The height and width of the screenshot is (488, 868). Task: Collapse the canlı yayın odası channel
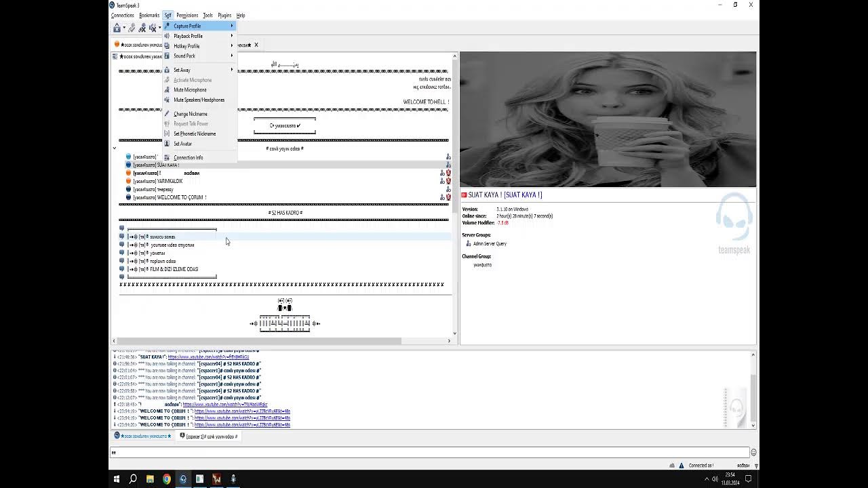(x=114, y=148)
